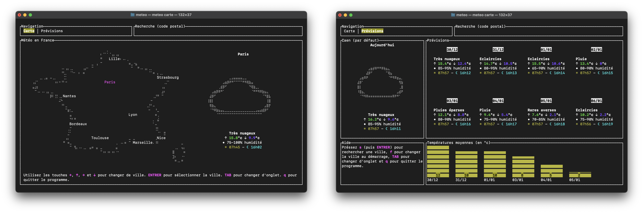Click the large cloud icon for Paris

coord(239,96)
